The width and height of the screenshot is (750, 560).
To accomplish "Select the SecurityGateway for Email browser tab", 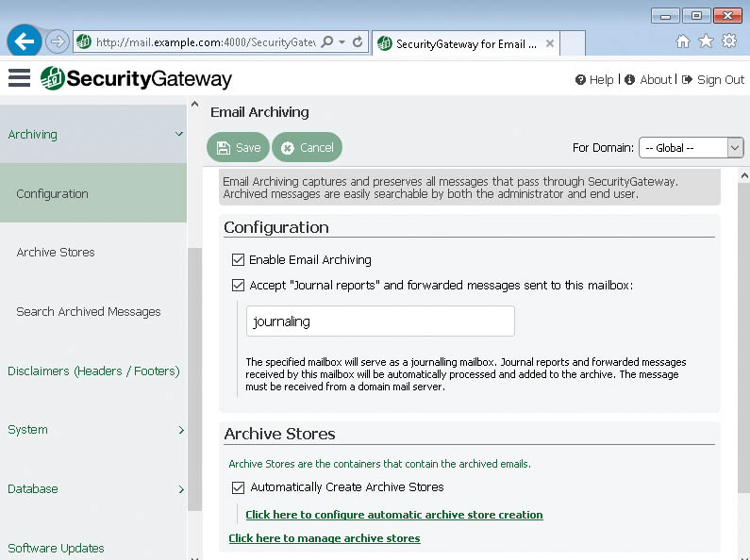I will 465,43.
